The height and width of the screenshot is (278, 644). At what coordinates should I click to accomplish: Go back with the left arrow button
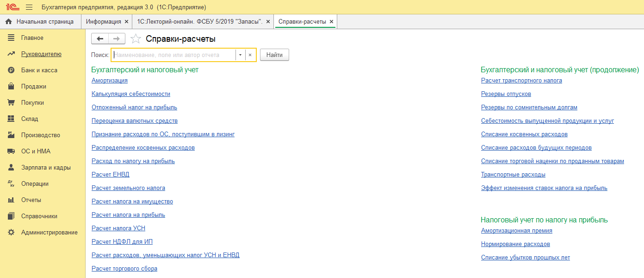100,39
